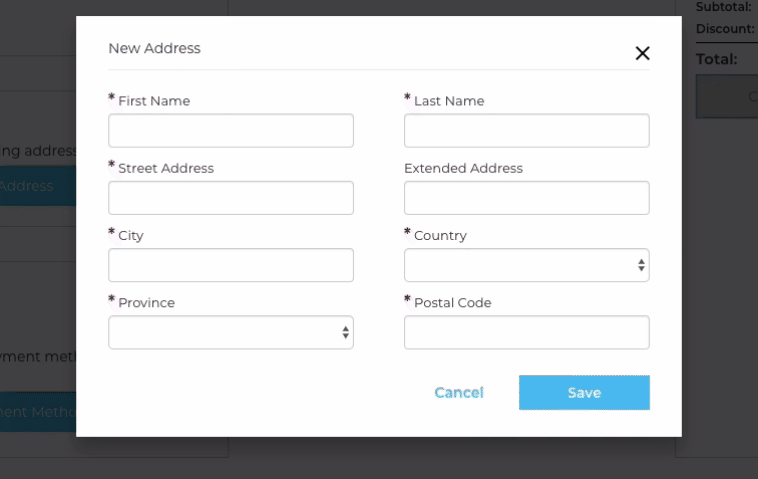This screenshot has height=479, width=758.
Task: Close the New Address dialog with the X
Action: point(642,53)
